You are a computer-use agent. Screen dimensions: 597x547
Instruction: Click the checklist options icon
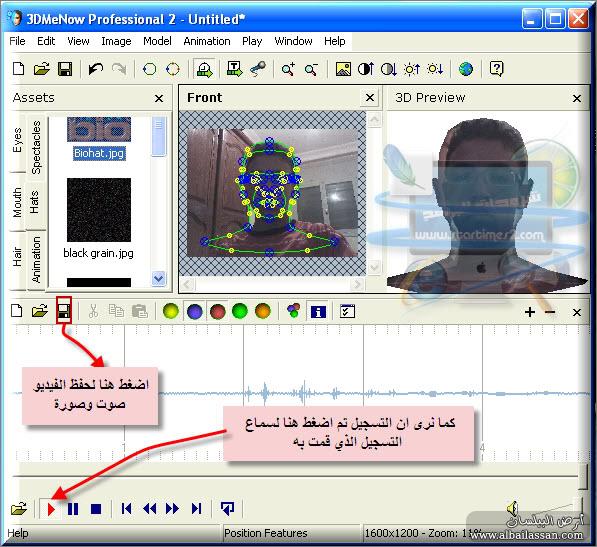tap(347, 311)
